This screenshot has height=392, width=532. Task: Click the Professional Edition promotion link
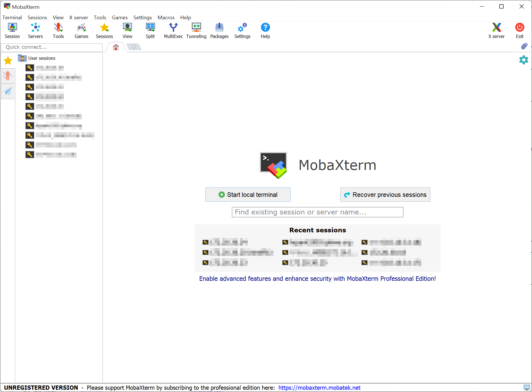point(317,279)
